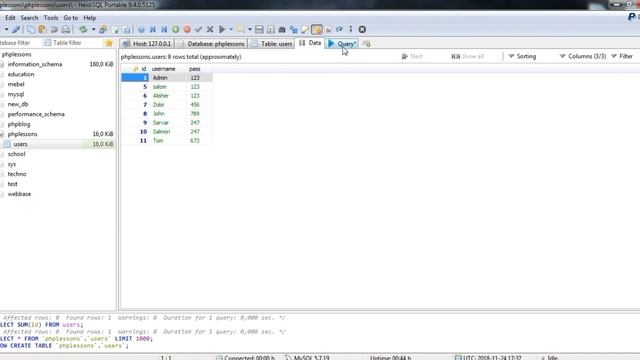The width and height of the screenshot is (640, 360).
Task: Click the Undo icon in toolbar
Action: pos(54,29)
